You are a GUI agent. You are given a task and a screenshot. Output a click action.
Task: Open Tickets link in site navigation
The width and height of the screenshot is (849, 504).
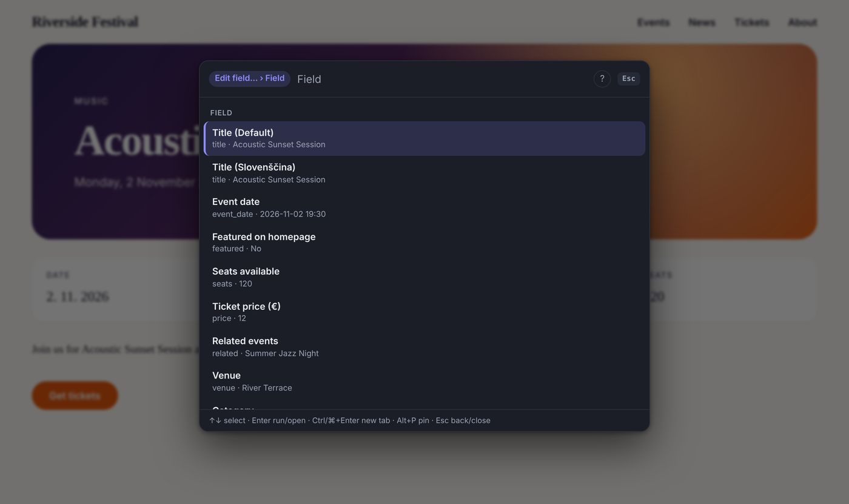(751, 22)
